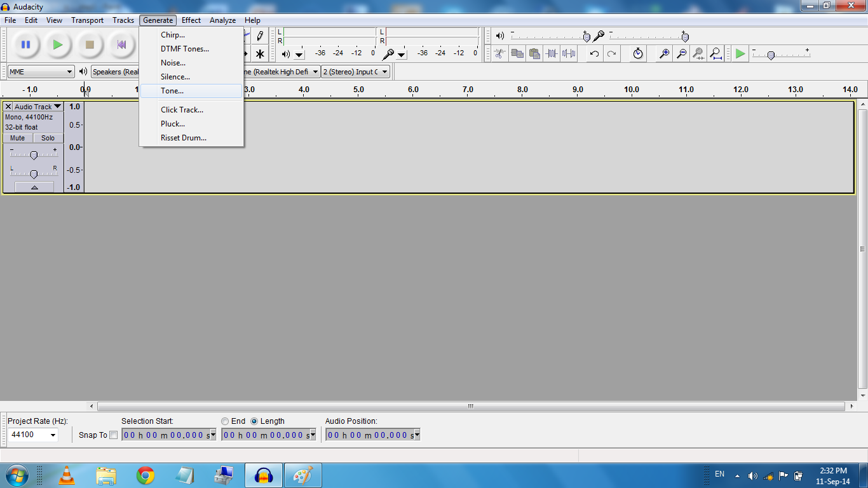Click the output volume speaker icon in mixer

click(499, 36)
